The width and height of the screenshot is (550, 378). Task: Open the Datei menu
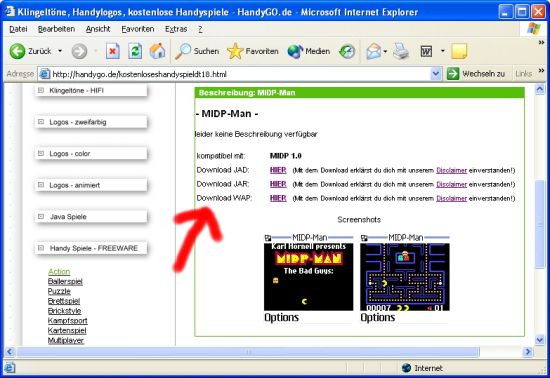pos(18,29)
